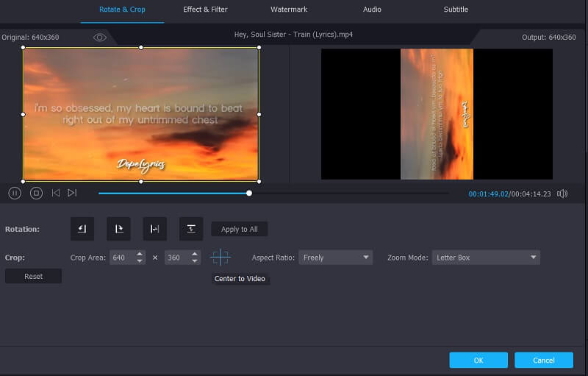The height and width of the screenshot is (376, 588).
Task: Decrease the crop area height value
Action: [x=195, y=261]
